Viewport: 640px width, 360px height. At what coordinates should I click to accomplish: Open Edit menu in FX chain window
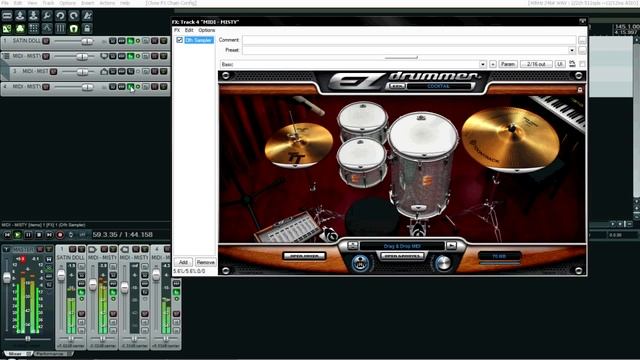189,30
